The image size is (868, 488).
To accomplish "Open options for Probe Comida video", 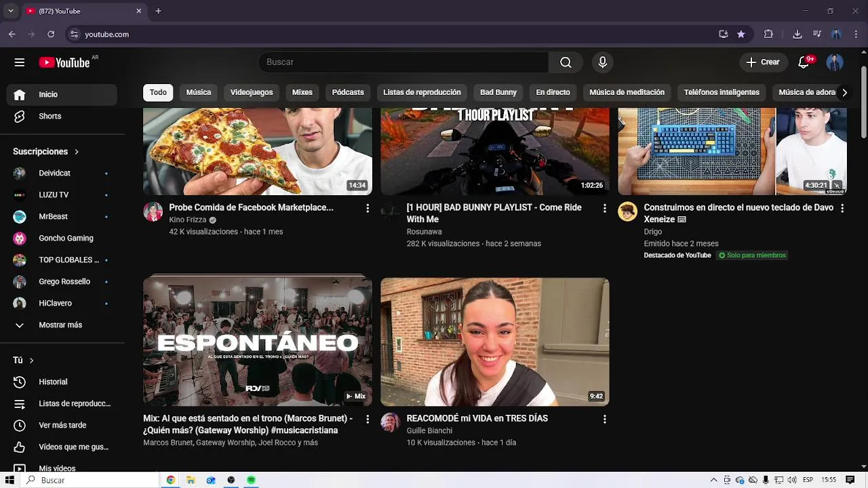I will pyautogui.click(x=368, y=208).
